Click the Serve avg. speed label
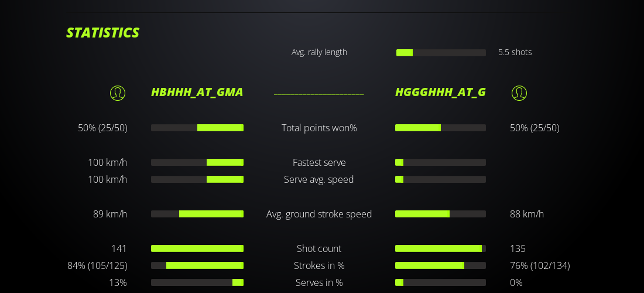 pyautogui.click(x=319, y=179)
